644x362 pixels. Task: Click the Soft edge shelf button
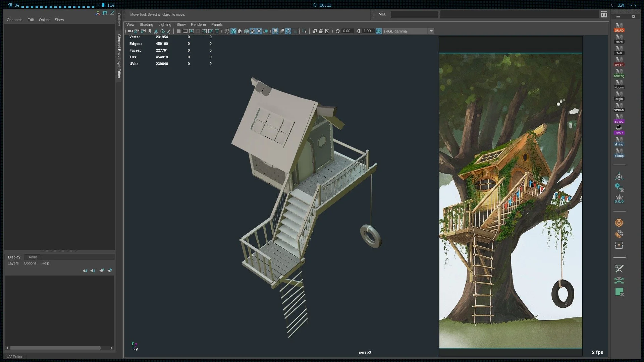619,51
